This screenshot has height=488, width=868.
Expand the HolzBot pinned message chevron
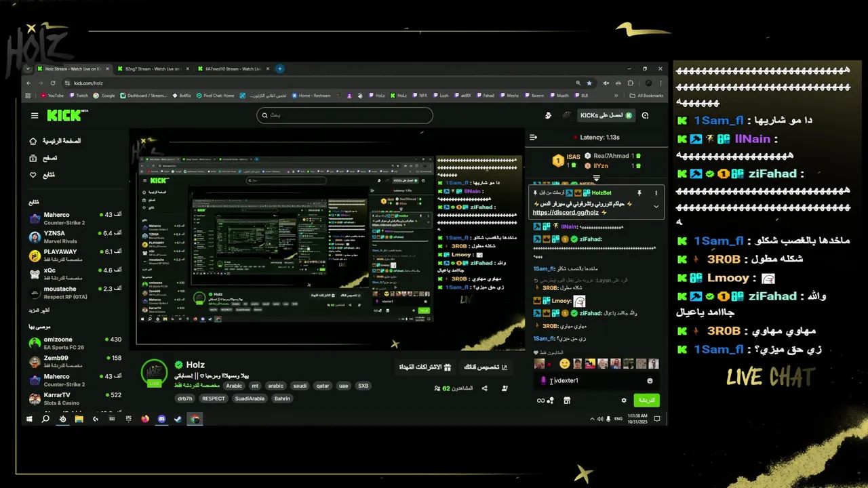[x=656, y=206]
